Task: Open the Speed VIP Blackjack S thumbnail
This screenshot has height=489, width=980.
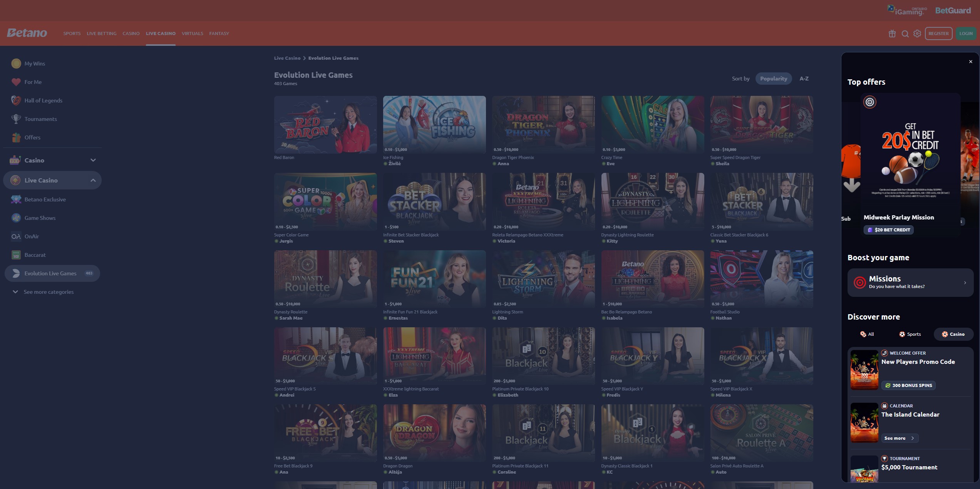Action: click(x=325, y=356)
